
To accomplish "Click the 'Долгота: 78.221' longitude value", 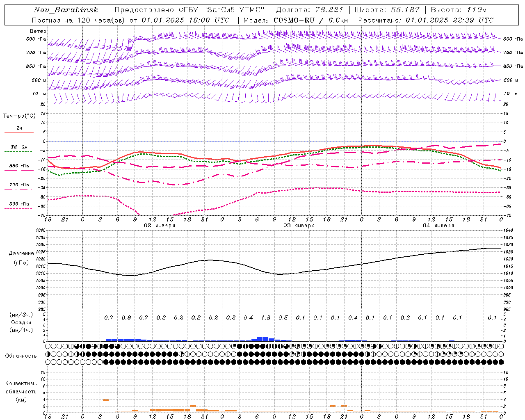I will coord(309,10).
